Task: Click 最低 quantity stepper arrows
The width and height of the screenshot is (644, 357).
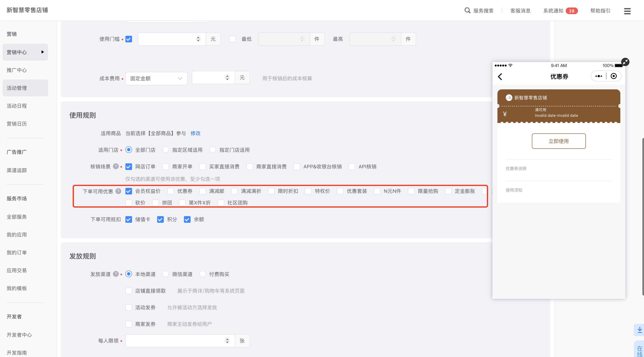Action: click(302, 39)
